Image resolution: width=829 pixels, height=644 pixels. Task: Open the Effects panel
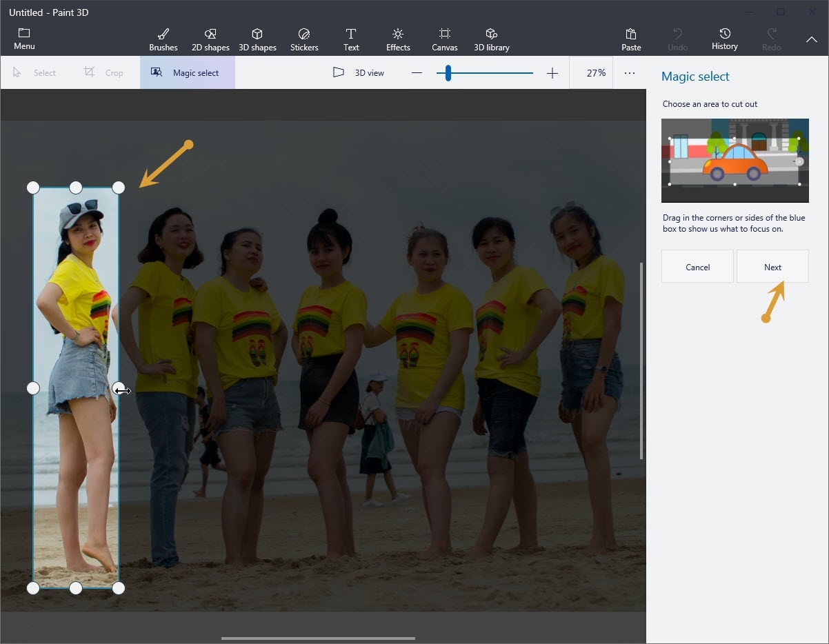398,39
